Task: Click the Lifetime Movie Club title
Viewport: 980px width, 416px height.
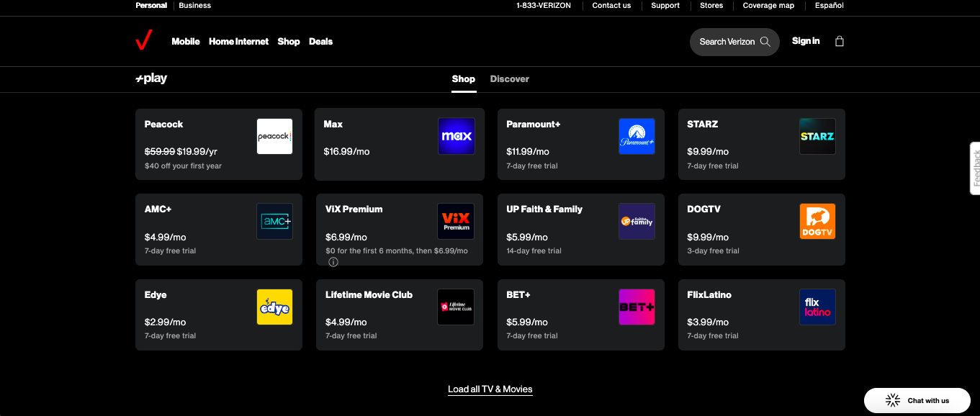Action: 369,294
